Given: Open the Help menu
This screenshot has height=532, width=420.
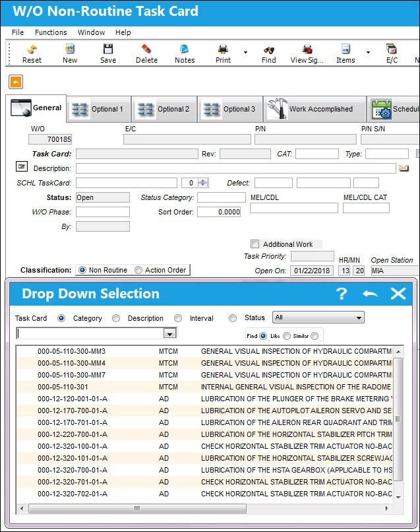Looking at the screenshot, I should coord(123,32).
